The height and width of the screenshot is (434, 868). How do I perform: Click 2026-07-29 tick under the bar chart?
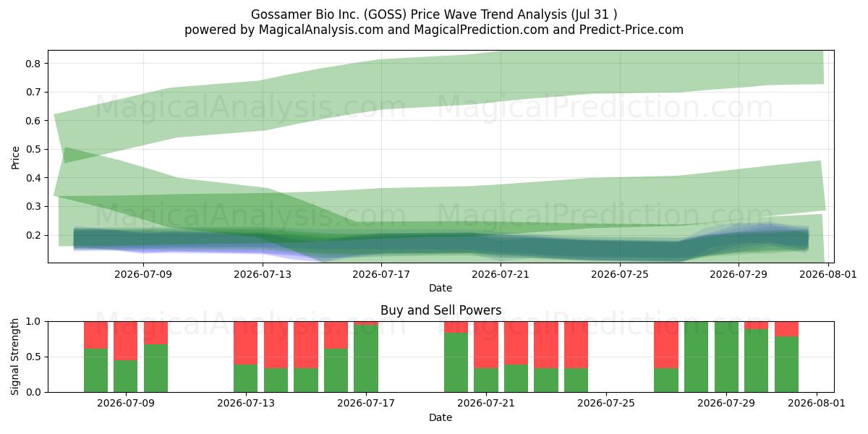pyautogui.click(x=726, y=404)
